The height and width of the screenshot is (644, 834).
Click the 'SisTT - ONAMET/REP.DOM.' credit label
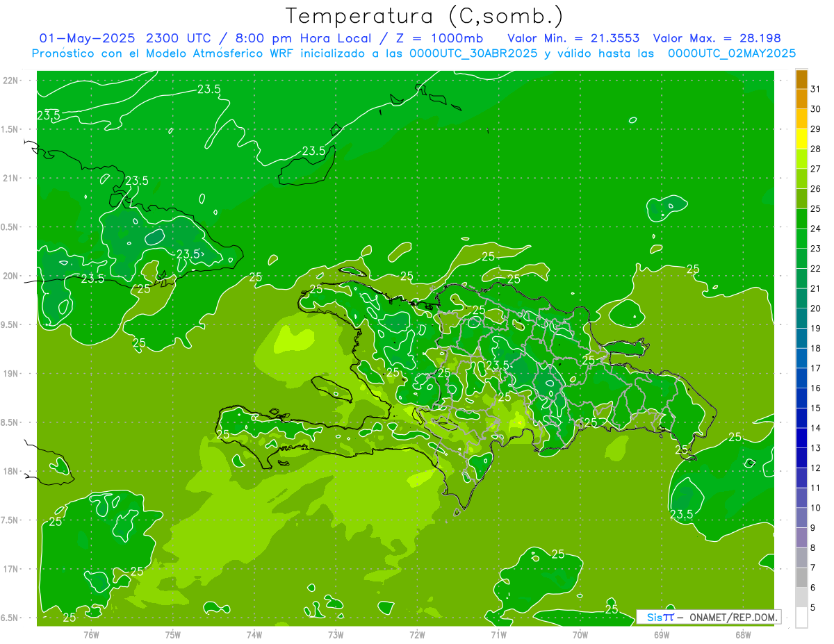click(708, 617)
